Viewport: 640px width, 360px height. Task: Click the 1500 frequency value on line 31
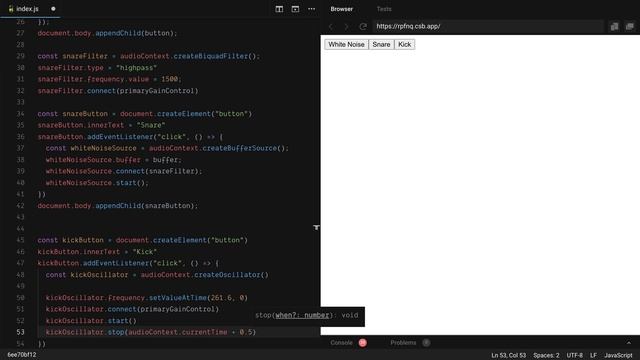point(169,79)
